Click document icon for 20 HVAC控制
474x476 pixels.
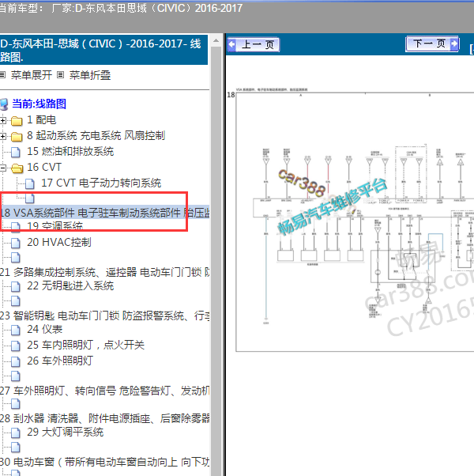(x=16, y=243)
